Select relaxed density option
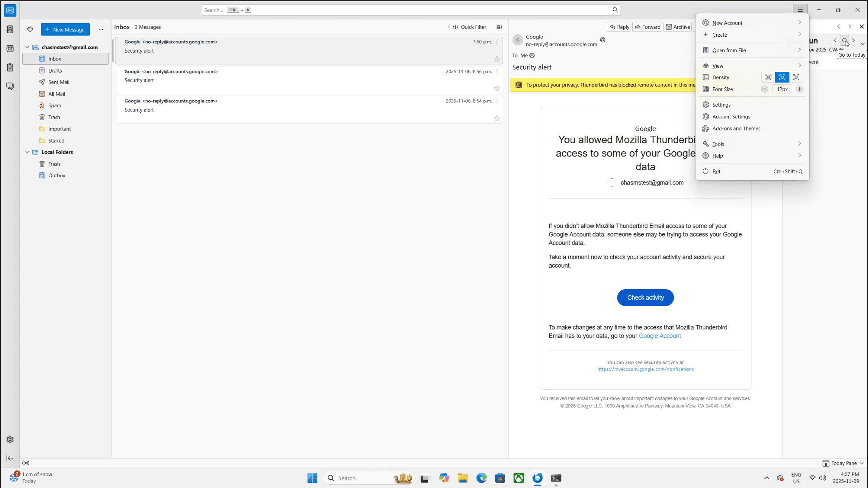This screenshot has width=868, height=488. coord(796,77)
